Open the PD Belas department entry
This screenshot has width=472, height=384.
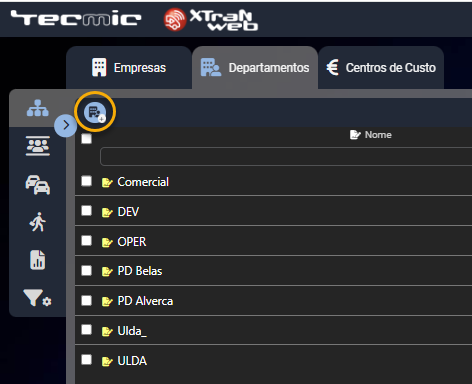coord(140,271)
